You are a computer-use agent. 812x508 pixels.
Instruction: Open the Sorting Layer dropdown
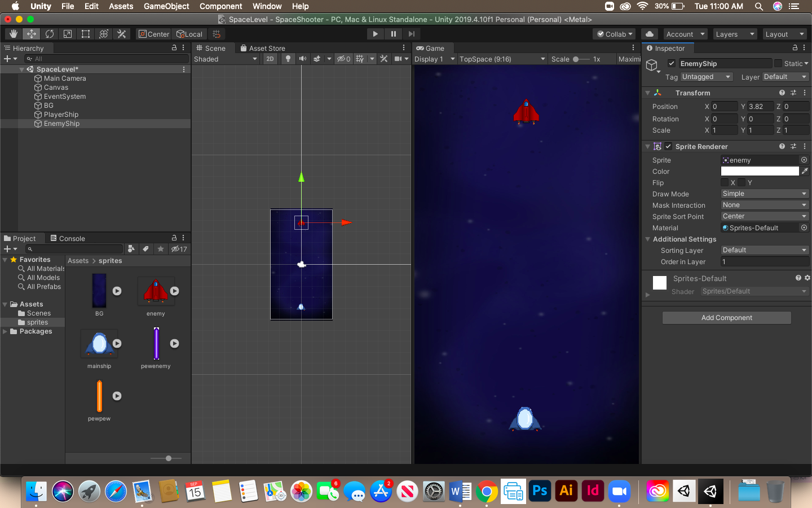click(x=764, y=250)
